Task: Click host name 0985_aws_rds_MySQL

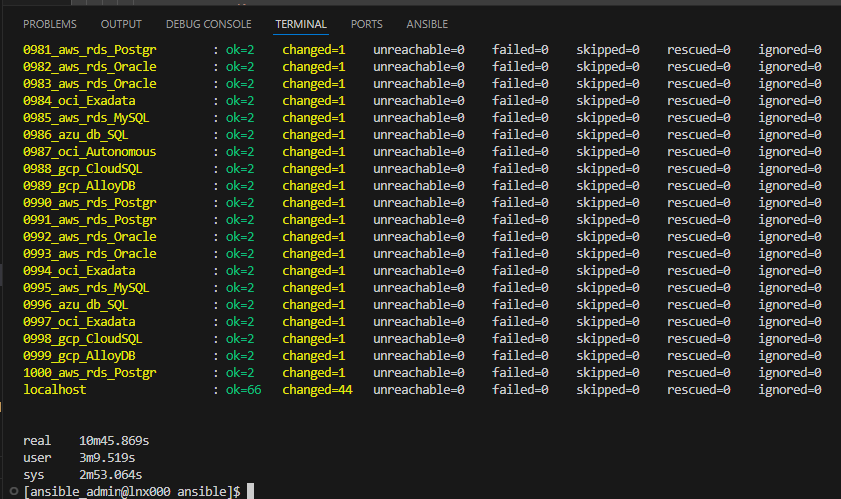Action: [x=86, y=118]
